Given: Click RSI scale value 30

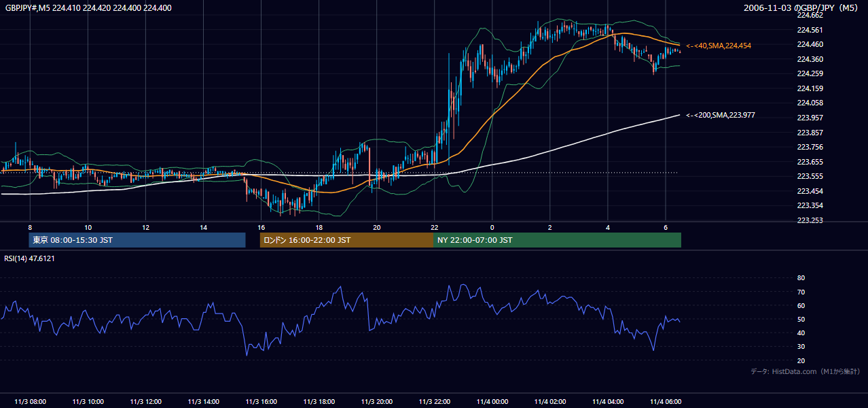Looking at the screenshot, I should tap(801, 347).
